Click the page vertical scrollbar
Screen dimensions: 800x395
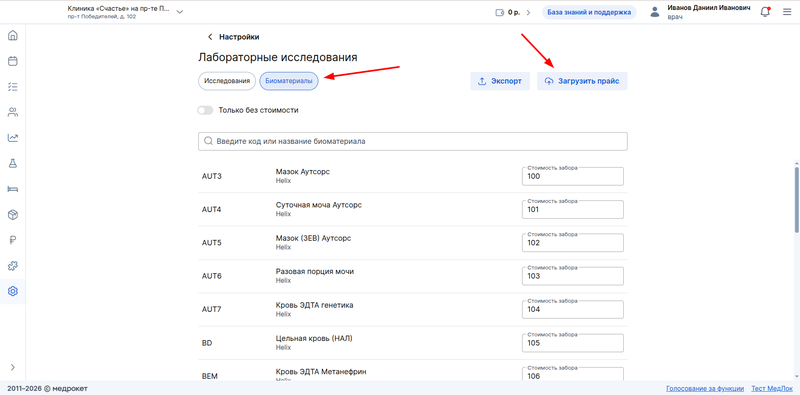click(796, 199)
